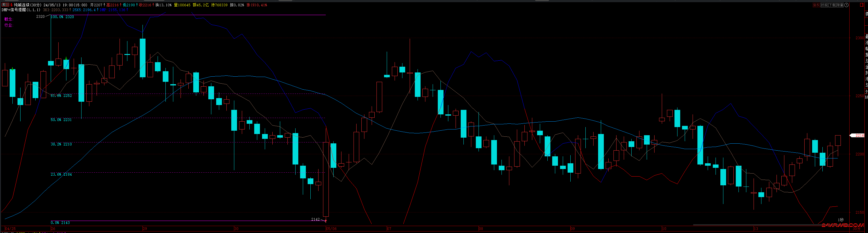868x233 pixels.
Task: Click the 61.8% 2252 Fibonacci level label
Action: click(61, 96)
